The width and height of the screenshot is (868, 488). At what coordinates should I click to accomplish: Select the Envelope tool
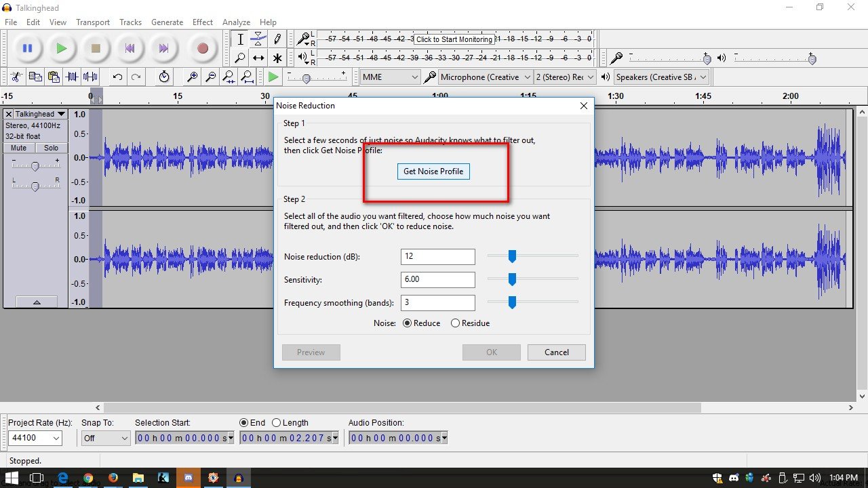258,39
